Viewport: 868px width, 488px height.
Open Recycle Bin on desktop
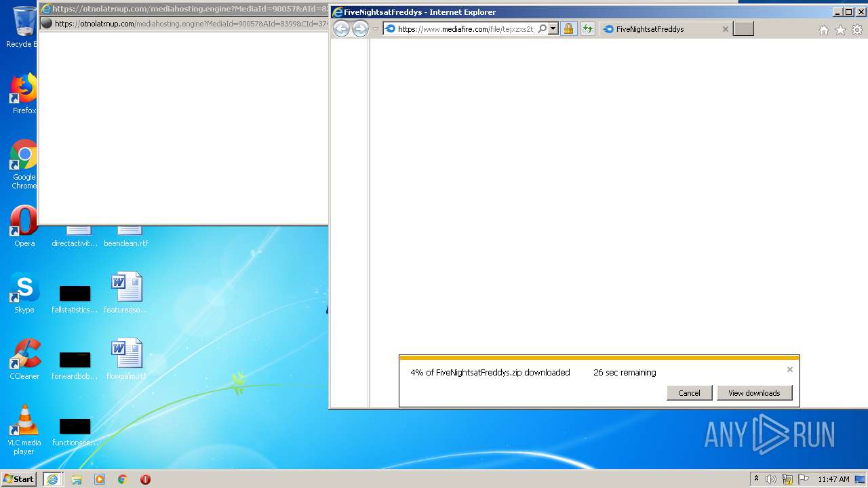(x=24, y=27)
